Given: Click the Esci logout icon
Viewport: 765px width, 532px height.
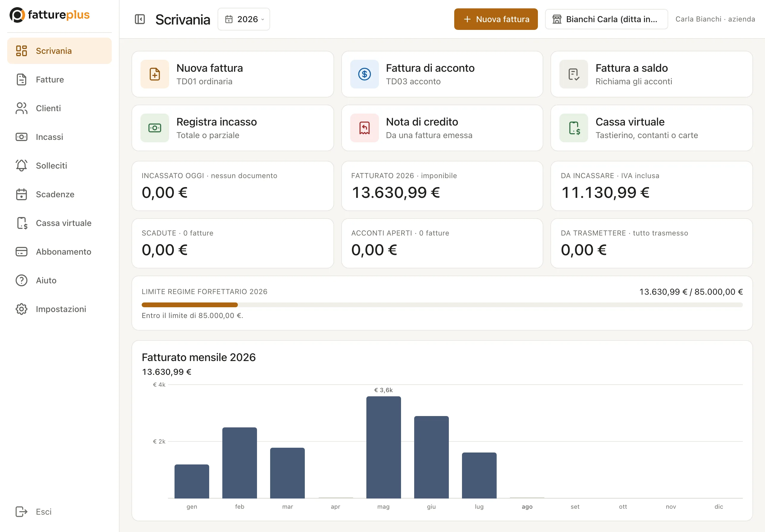Looking at the screenshot, I should click(x=22, y=512).
